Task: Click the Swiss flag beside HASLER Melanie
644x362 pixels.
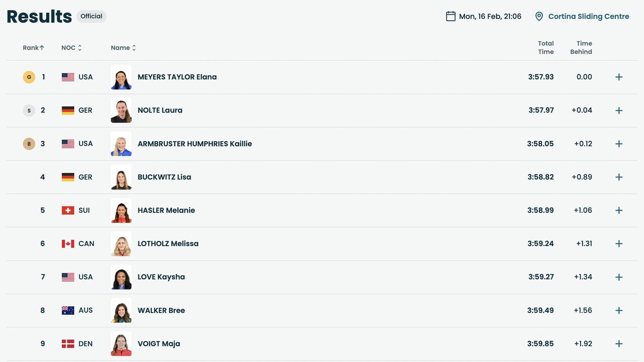Action: 68,211
